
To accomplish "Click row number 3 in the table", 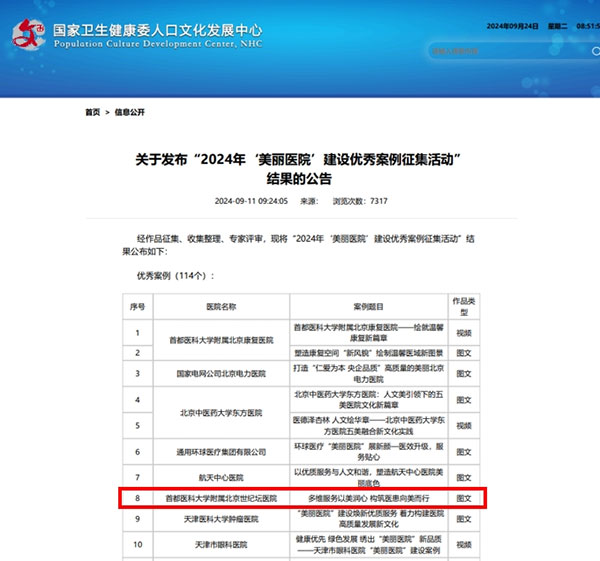I will point(137,373).
